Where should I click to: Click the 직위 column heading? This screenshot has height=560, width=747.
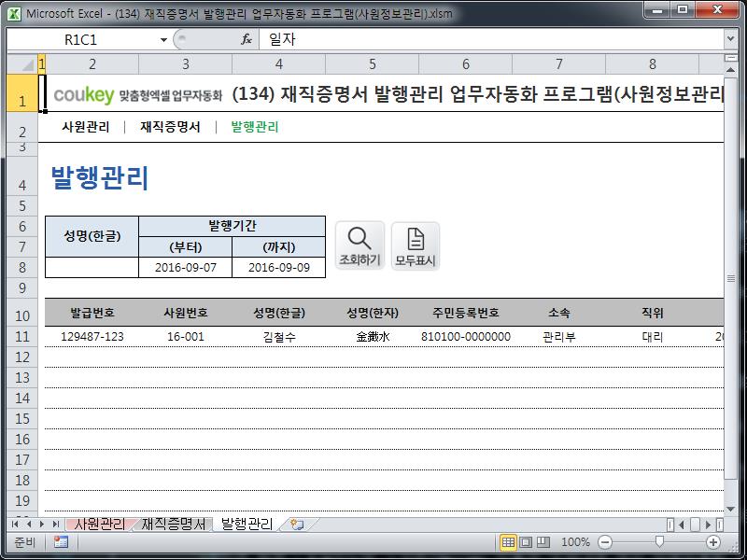(x=652, y=313)
